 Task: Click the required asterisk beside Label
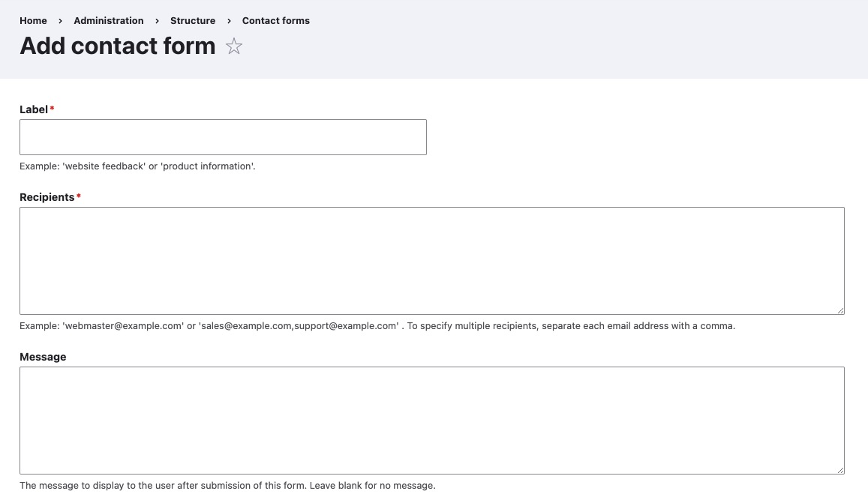click(x=53, y=108)
